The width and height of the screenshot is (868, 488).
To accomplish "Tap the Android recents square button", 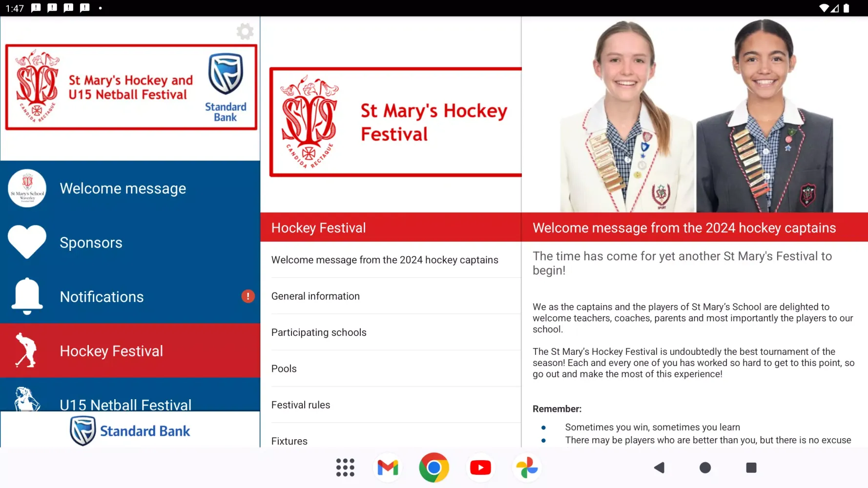I will coord(751,468).
